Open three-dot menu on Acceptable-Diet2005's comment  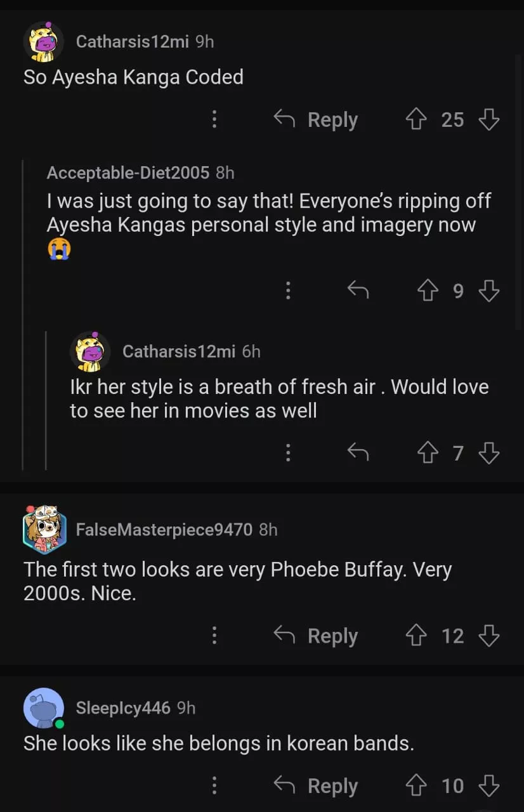click(288, 291)
